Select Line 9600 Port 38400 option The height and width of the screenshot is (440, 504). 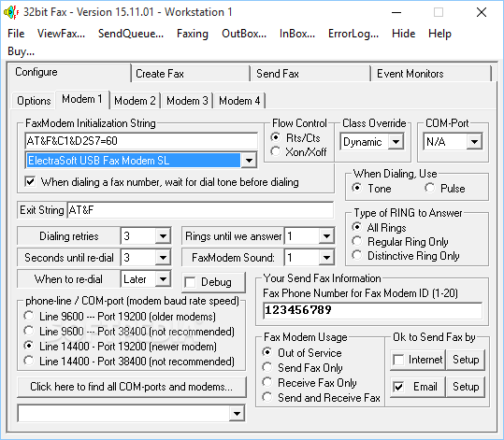[x=29, y=331]
